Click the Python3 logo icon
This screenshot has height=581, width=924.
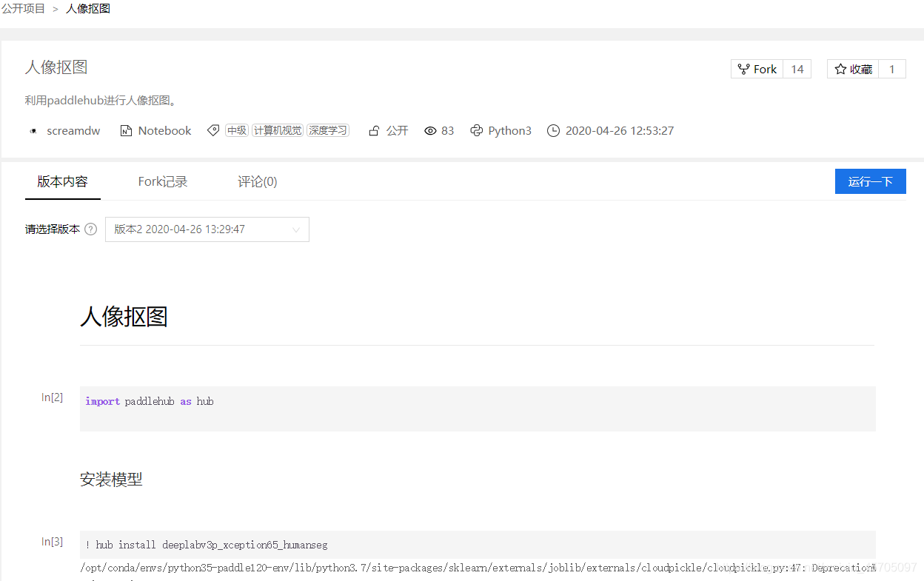[x=477, y=131]
